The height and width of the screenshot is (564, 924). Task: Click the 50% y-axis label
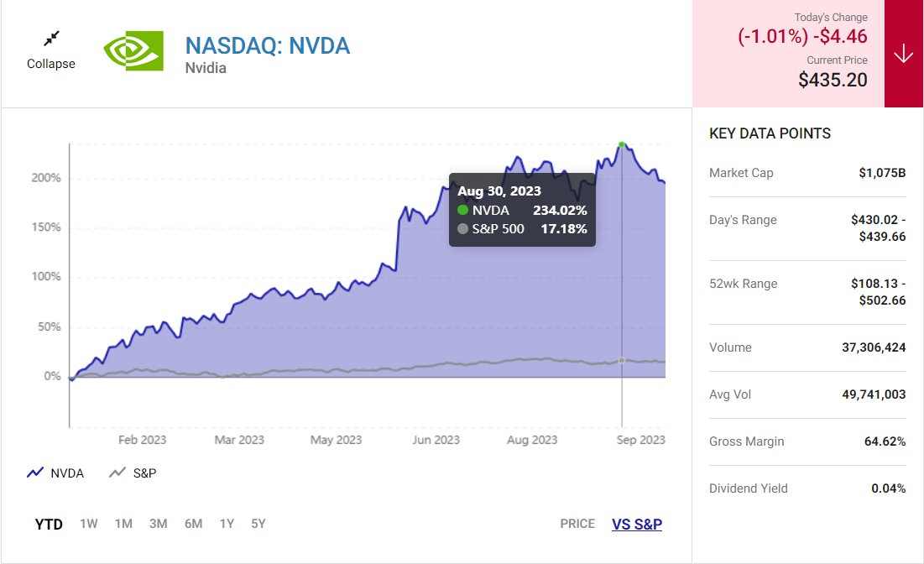(49, 326)
